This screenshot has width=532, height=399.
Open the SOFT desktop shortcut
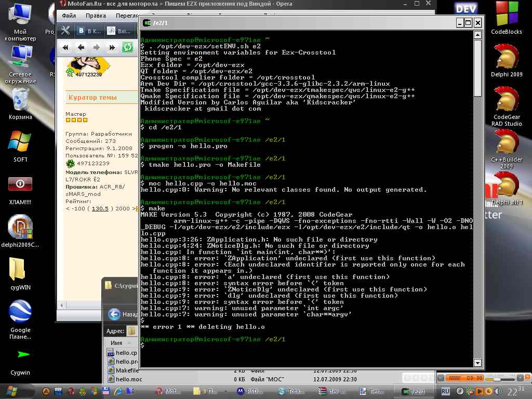20,146
